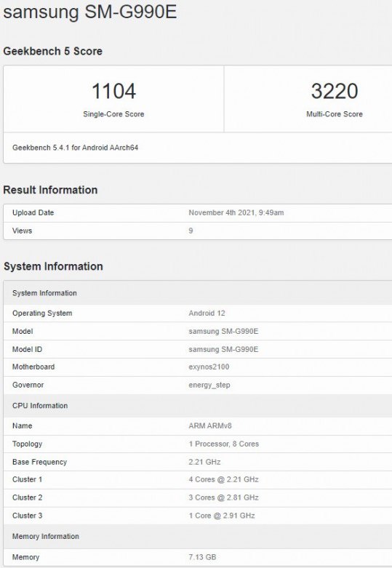Select the ARM ARMv8 CPU name
The height and width of the screenshot is (568, 392).
[210, 426]
